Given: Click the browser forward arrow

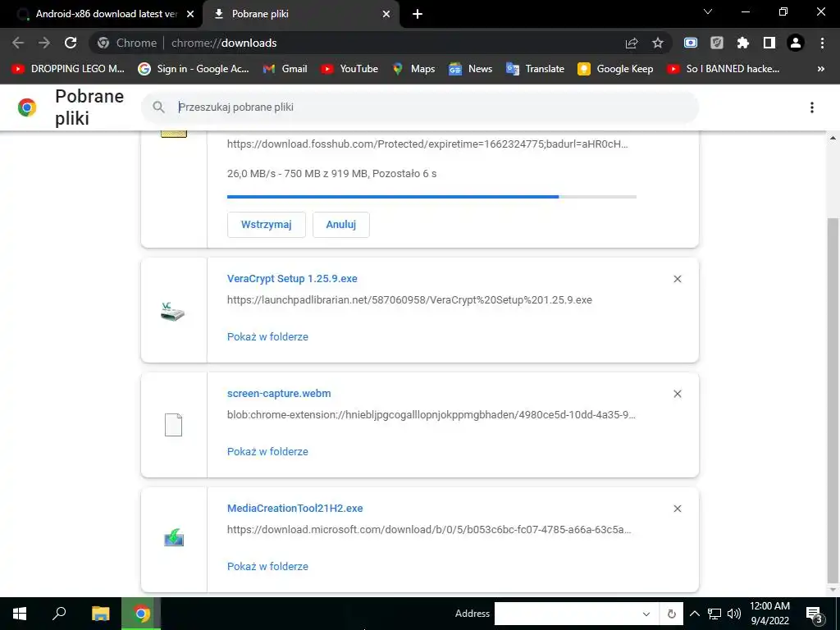Looking at the screenshot, I should point(44,43).
